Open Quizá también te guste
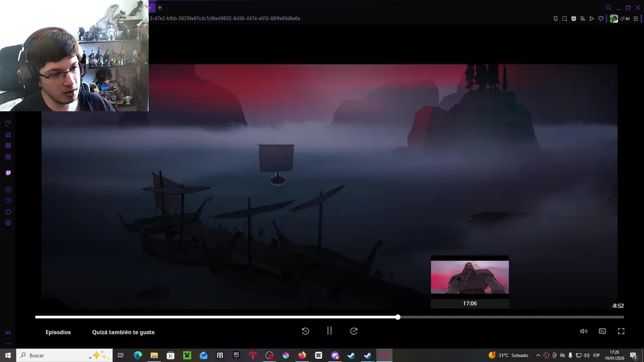Screen dimensions: 644x362 [x=123, y=332]
